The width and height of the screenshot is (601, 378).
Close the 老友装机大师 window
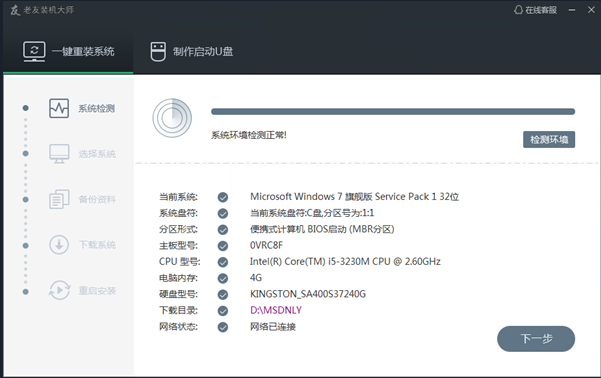click(591, 10)
